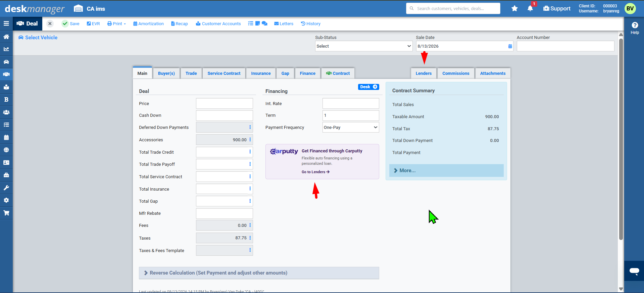Open Taxes details via the dots icon

[250, 238]
